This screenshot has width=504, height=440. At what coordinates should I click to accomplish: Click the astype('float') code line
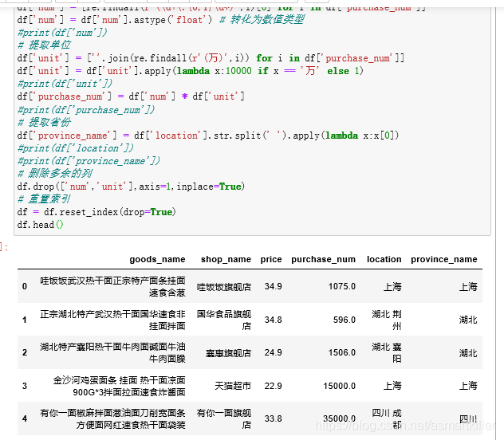tap(161, 20)
